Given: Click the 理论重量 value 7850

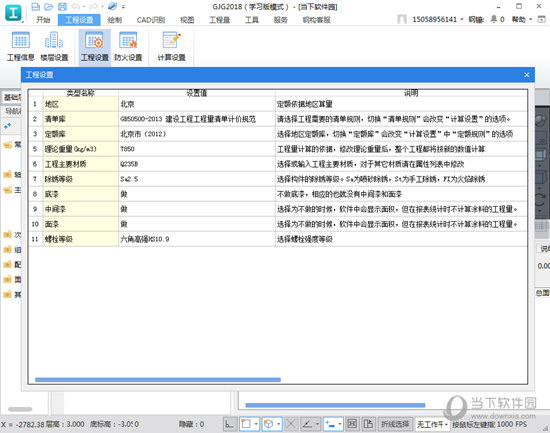Looking at the screenshot, I should pyautogui.click(x=197, y=149).
